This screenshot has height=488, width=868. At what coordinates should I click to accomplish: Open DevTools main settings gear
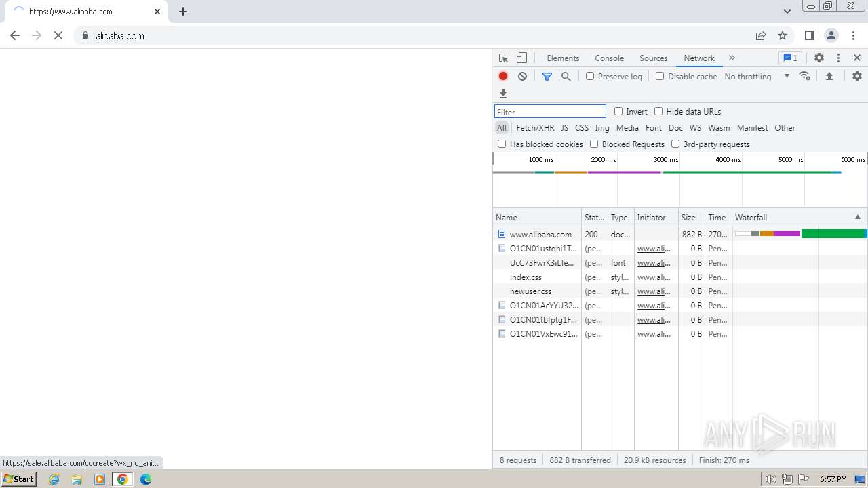coord(819,58)
